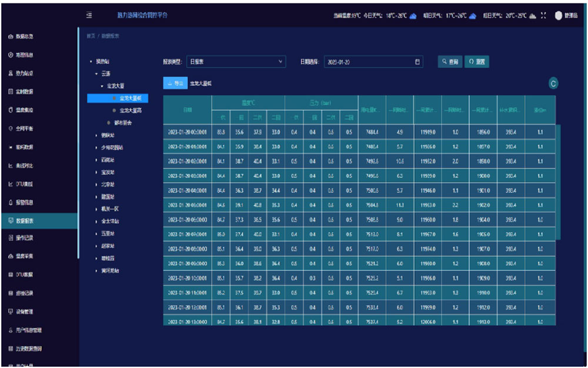Image resolution: width=588 pixels, height=368 pixels.
Task: Click the row dated 2023-01-20 04:00:01
Action: coord(359,190)
